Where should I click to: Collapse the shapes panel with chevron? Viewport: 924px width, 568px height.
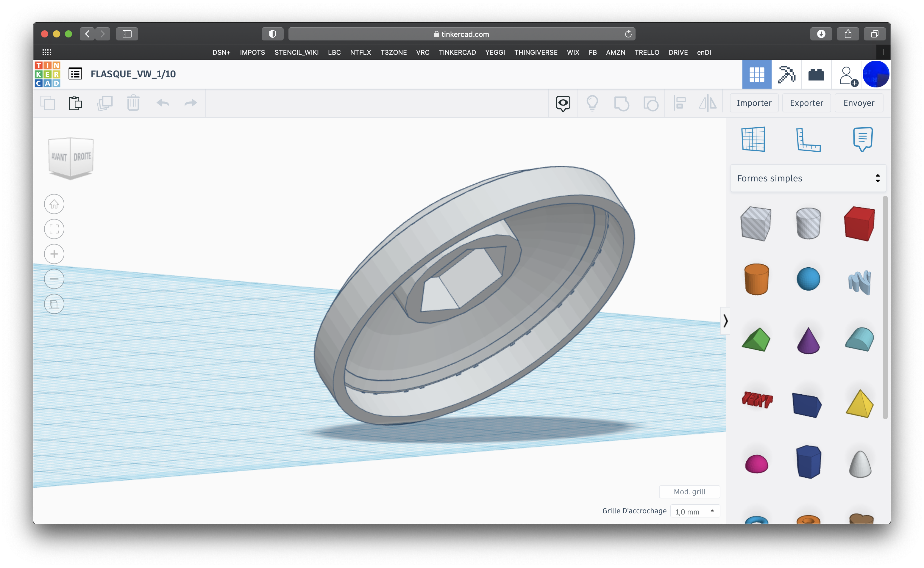point(725,321)
